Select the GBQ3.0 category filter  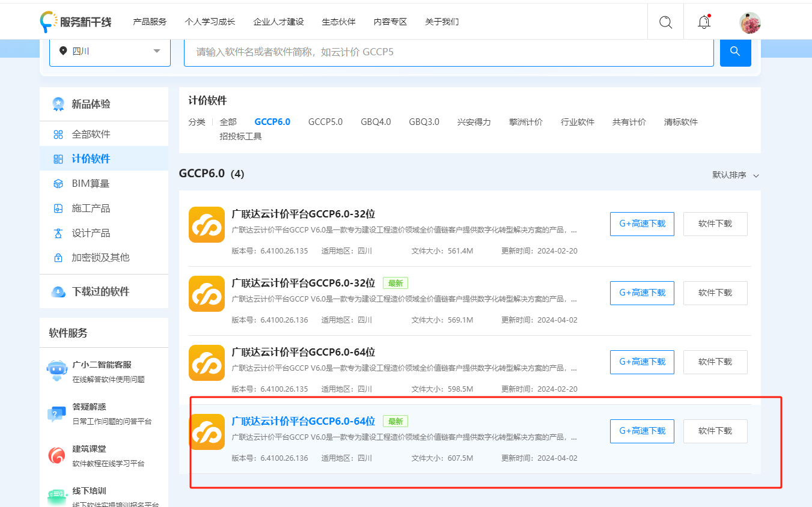pyautogui.click(x=424, y=122)
